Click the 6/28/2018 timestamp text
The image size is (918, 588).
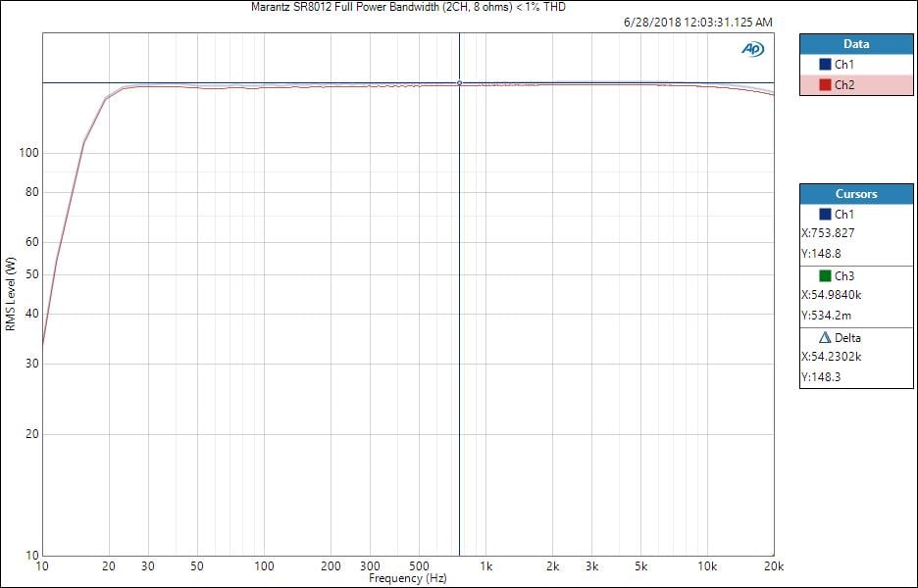[697, 22]
